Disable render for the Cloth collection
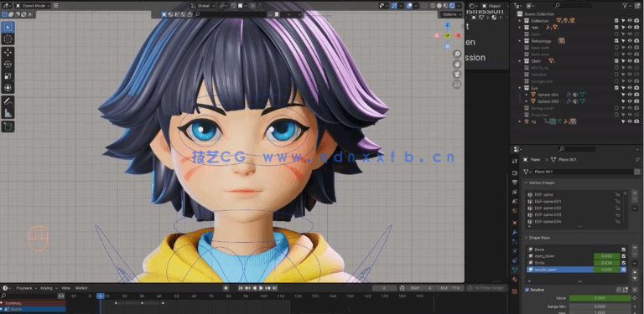 (636, 61)
